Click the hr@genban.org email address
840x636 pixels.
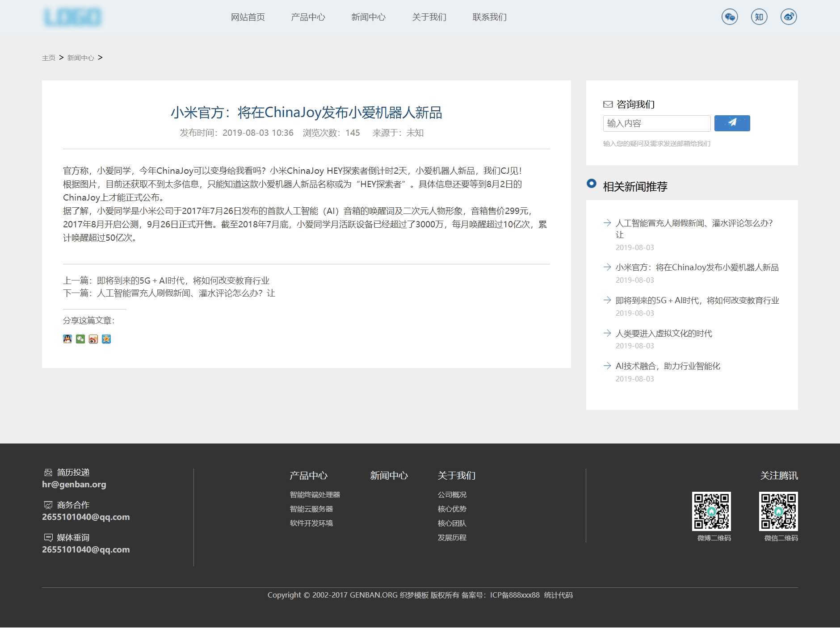[x=74, y=484]
